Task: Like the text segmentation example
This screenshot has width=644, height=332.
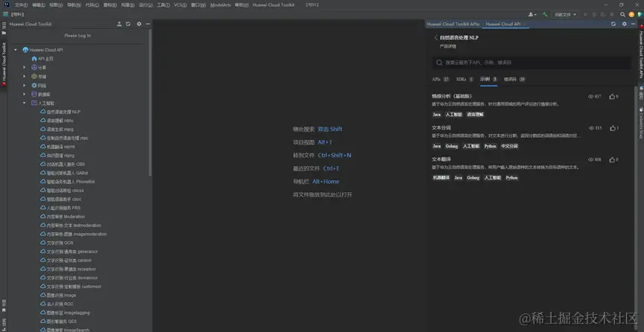Action: coord(612,128)
